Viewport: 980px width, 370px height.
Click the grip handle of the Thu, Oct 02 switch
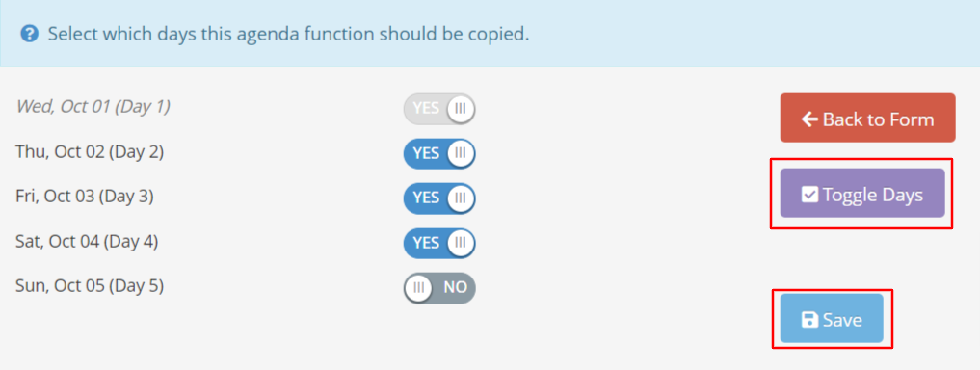coord(461,153)
